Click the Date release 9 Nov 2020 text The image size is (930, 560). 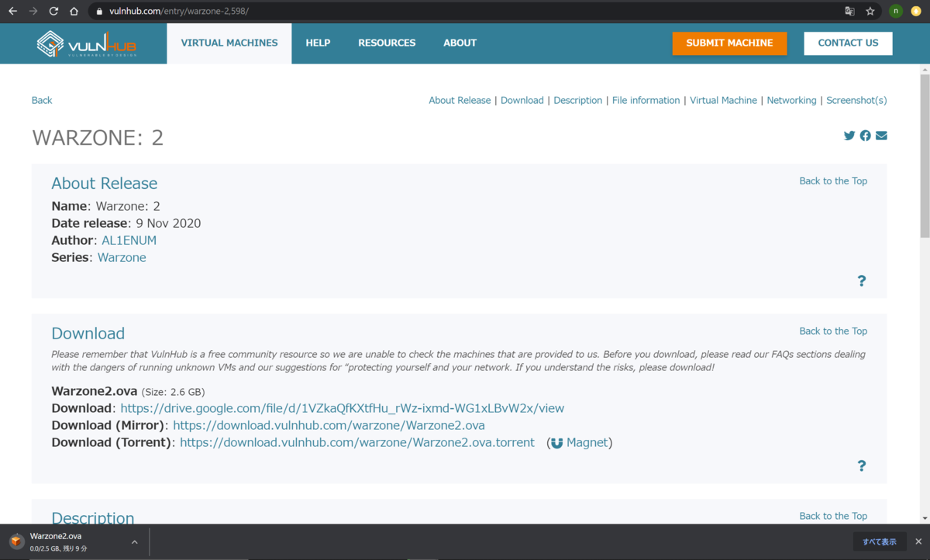pos(126,223)
